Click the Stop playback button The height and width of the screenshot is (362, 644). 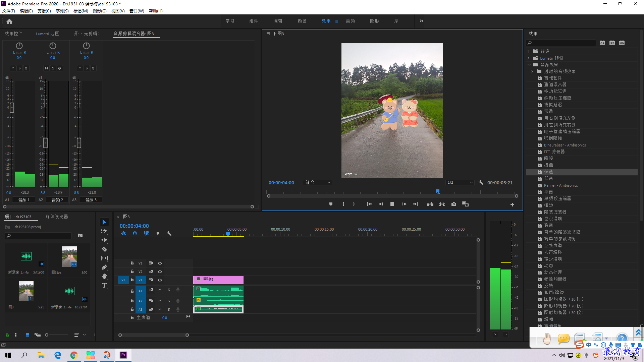(392, 204)
